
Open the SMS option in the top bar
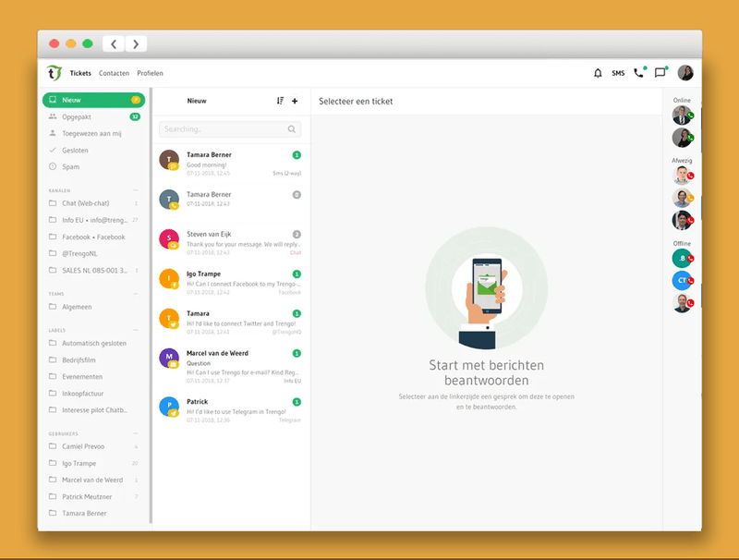point(618,73)
